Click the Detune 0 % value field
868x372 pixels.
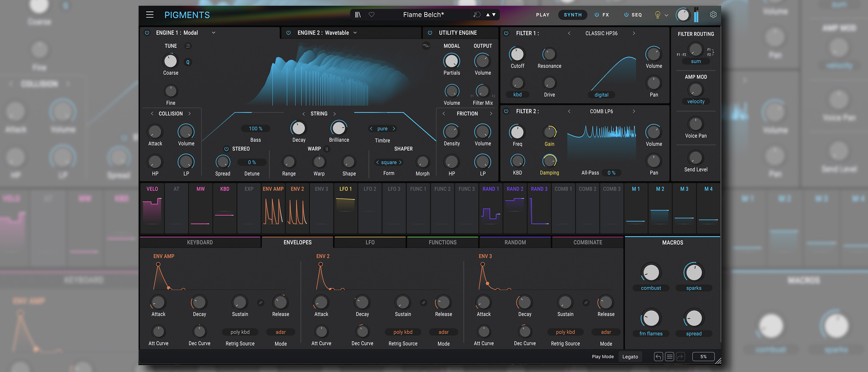(x=252, y=162)
